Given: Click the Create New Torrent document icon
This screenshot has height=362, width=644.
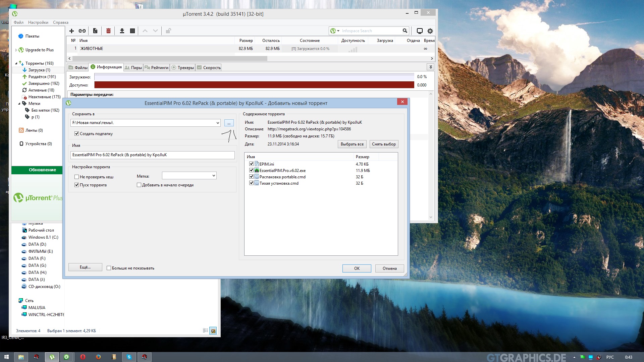Looking at the screenshot, I should (x=95, y=31).
